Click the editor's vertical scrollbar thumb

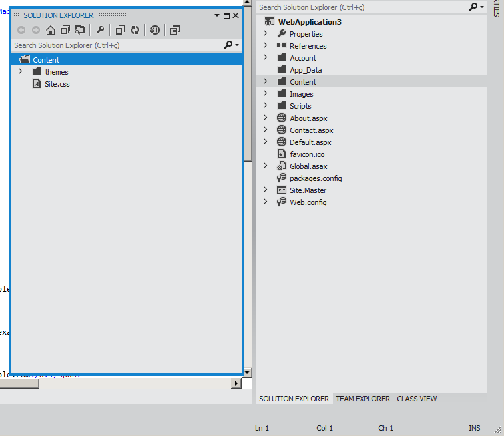pyautogui.click(x=248, y=83)
